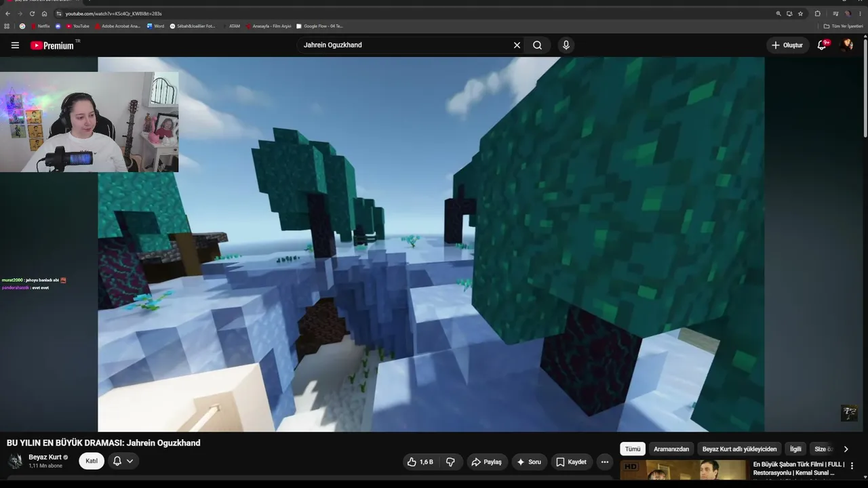Select the youtube.com URL in the address bar

click(113, 14)
